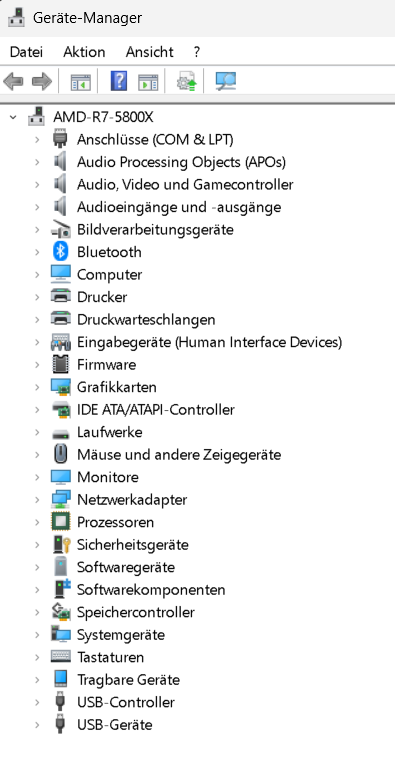The height and width of the screenshot is (779, 395).
Task: Expand the Grafikkarten category
Action: [x=37, y=387]
